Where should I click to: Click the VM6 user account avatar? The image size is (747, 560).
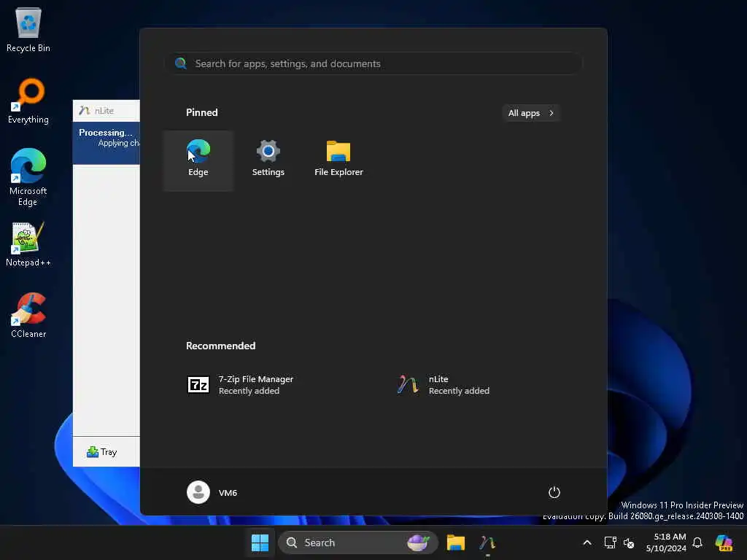coord(198,492)
